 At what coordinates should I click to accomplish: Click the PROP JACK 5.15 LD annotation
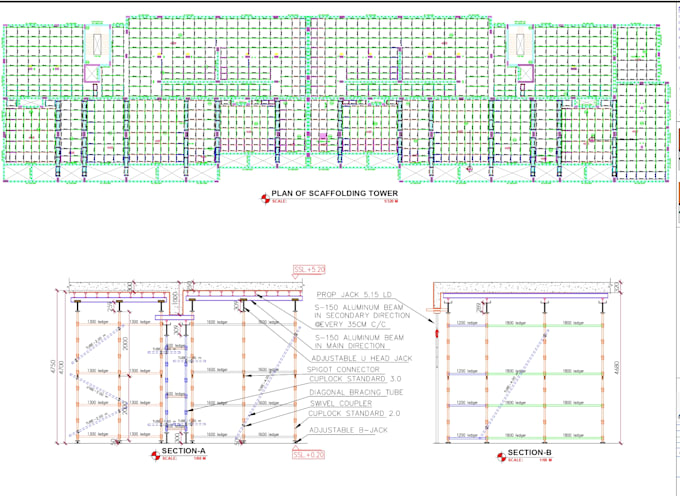click(x=354, y=295)
